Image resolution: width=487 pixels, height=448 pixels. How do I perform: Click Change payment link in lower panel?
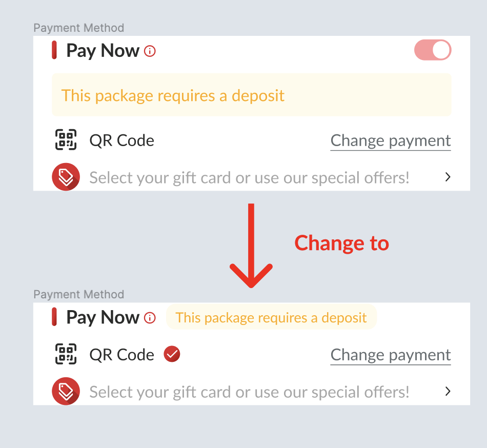coord(391,355)
